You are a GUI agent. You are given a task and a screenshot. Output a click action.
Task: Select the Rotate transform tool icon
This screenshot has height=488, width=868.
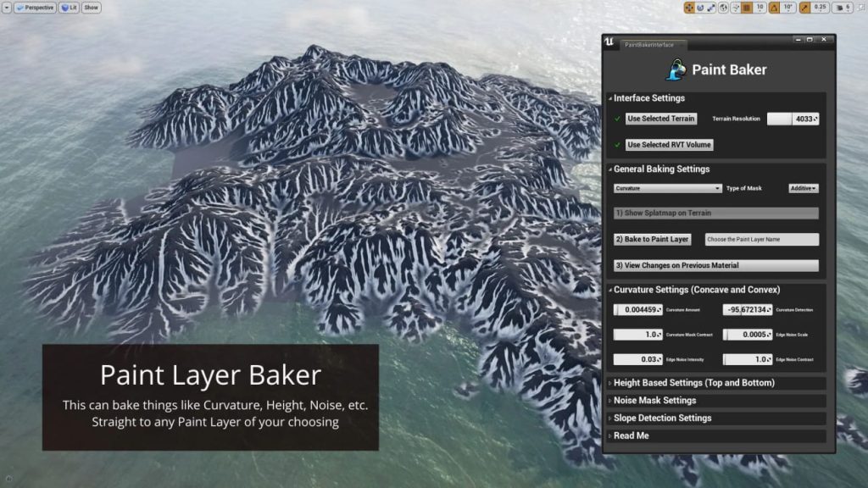click(x=700, y=7)
